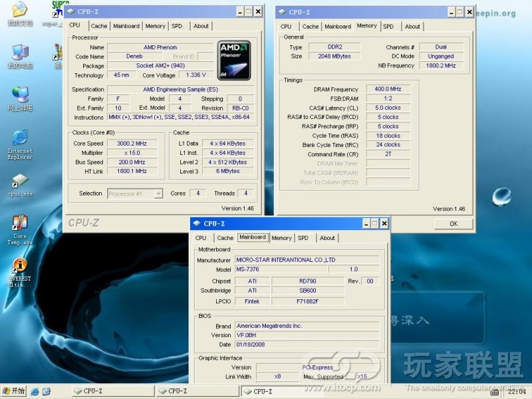Click the Revision value "RB-C0"
The width and height of the screenshot is (532, 399).
[241, 108]
